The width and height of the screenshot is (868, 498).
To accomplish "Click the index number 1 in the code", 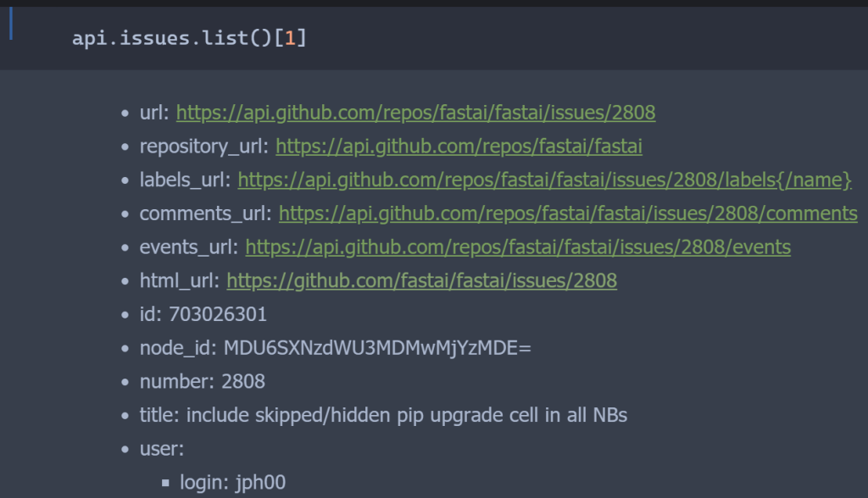I will pos(290,40).
